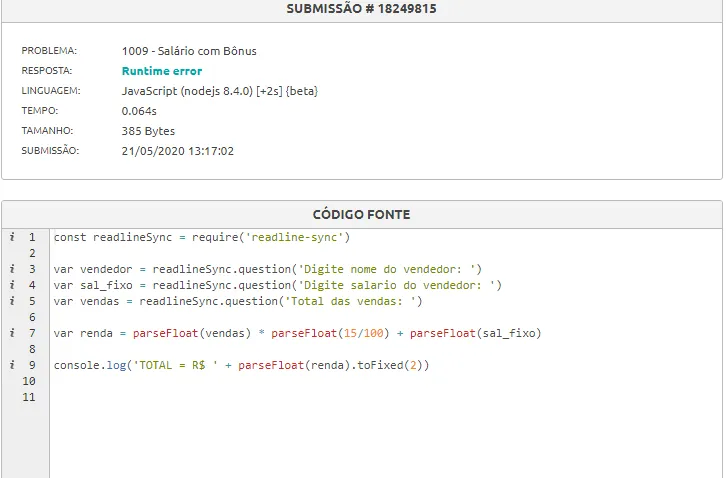
Task: Select the annotation icon on line 4
Action: point(11,286)
